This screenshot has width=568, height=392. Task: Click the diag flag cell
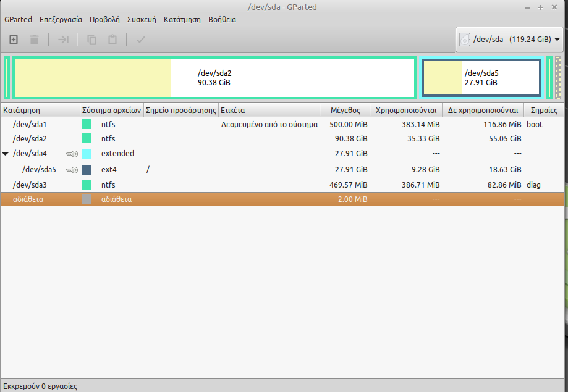coord(533,185)
